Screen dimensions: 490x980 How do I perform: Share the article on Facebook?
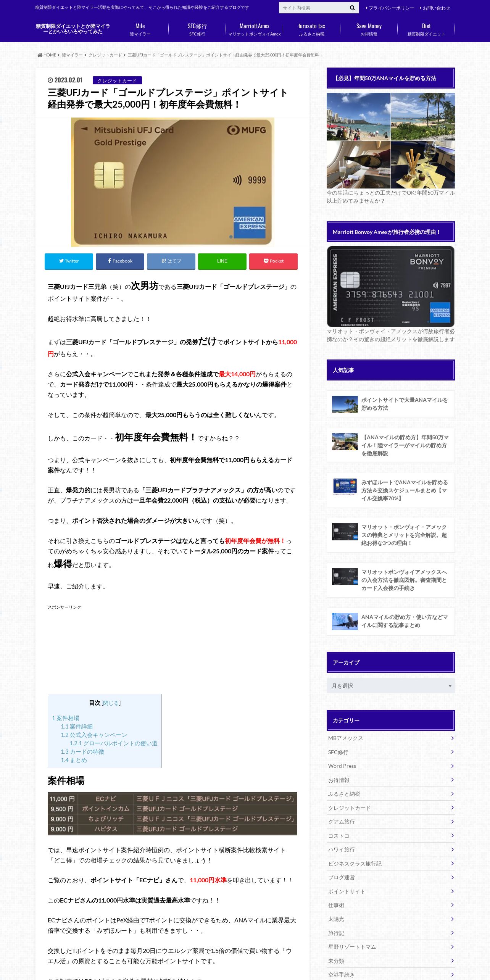click(x=120, y=261)
